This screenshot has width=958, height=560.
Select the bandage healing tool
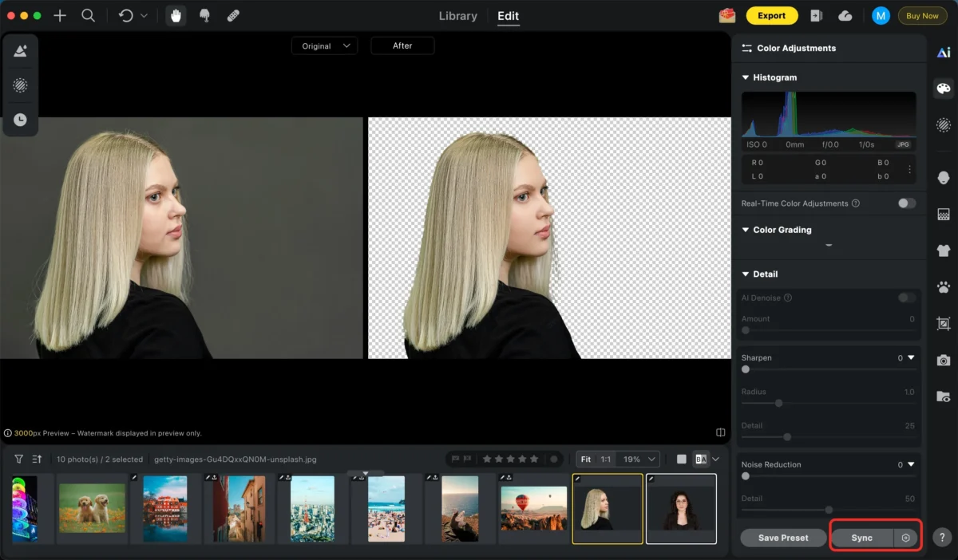233,15
